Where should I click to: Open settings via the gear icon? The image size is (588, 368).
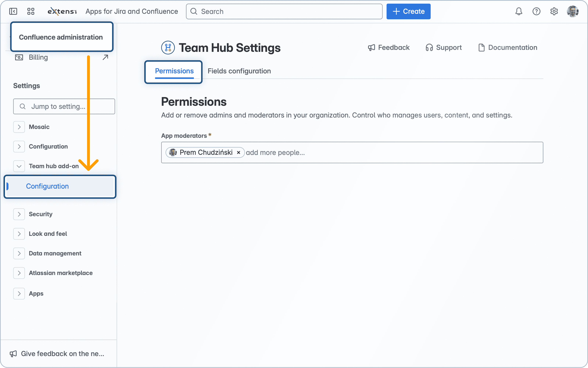(x=554, y=11)
